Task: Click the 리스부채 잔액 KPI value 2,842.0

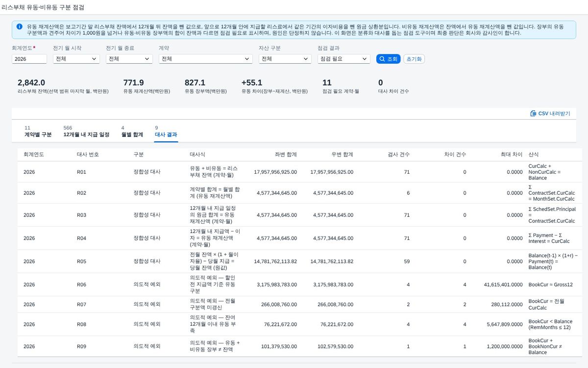Action: (31, 82)
